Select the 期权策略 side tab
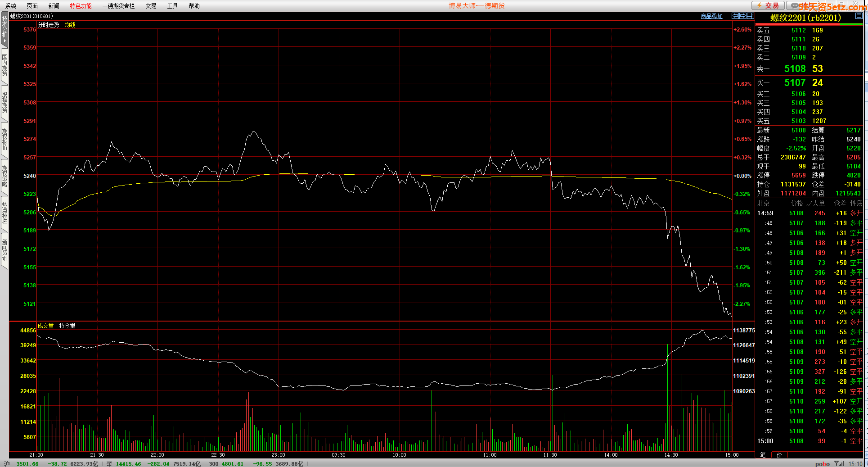This screenshot has height=467, width=868. point(4,177)
